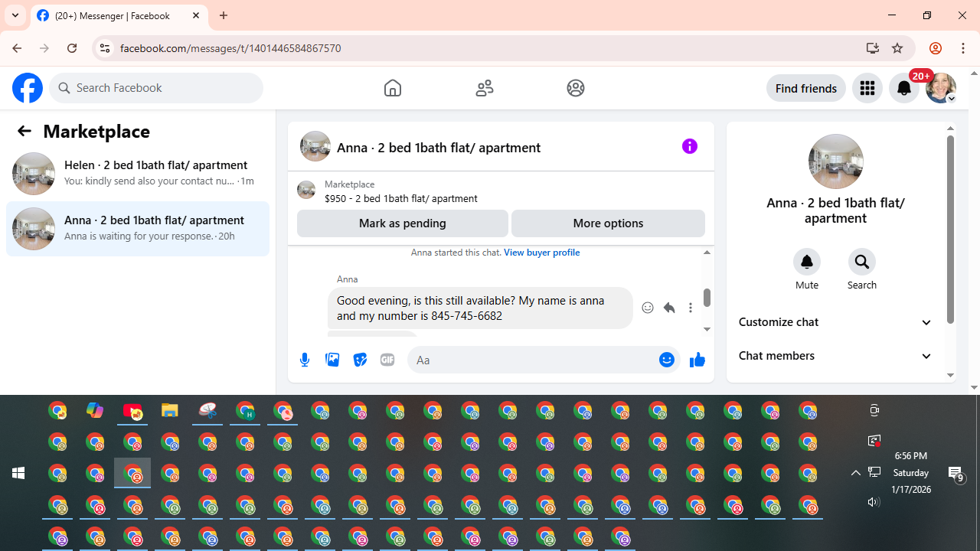Screen dimensions: 980x551
Task: Choose a GIF icon
Action: (x=387, y=360)
